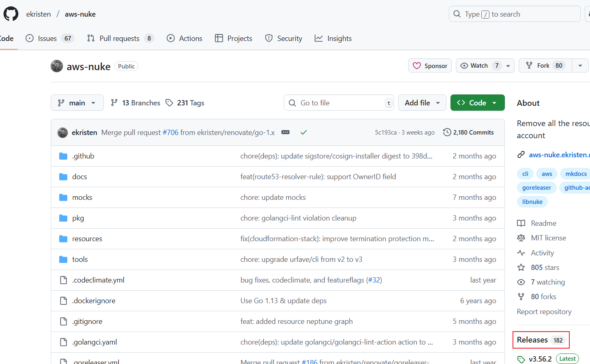The image size is (590, 364).
Task: Open the GitHub homepage logo
Action: coord(11,14)
